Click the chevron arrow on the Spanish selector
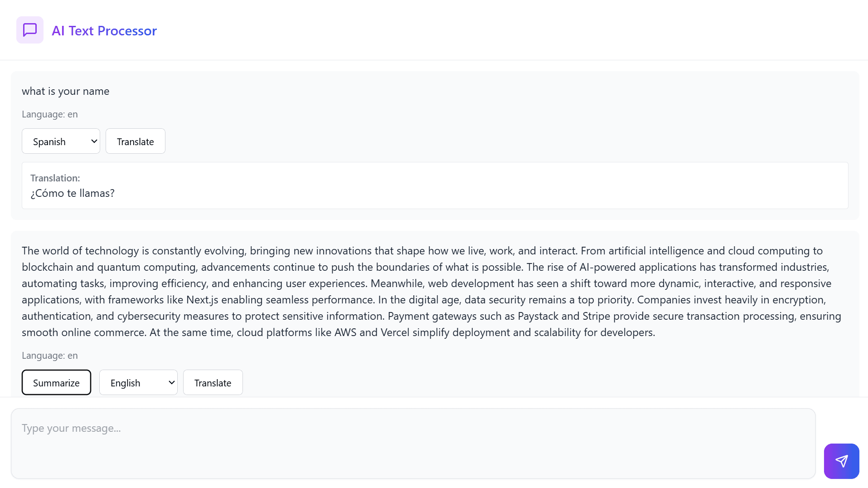Screen dimensions: 868x488 click(x=94, y=141)
